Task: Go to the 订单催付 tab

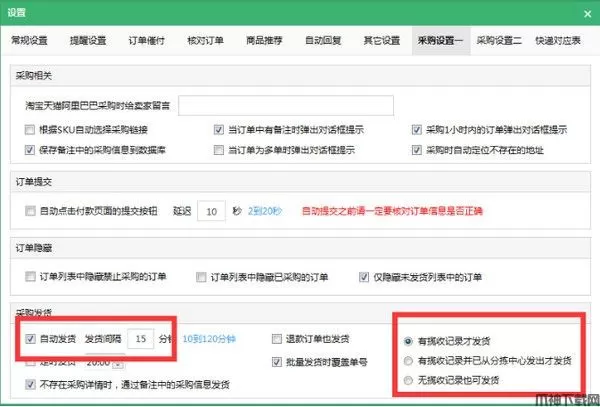Action: click(147, 40)
